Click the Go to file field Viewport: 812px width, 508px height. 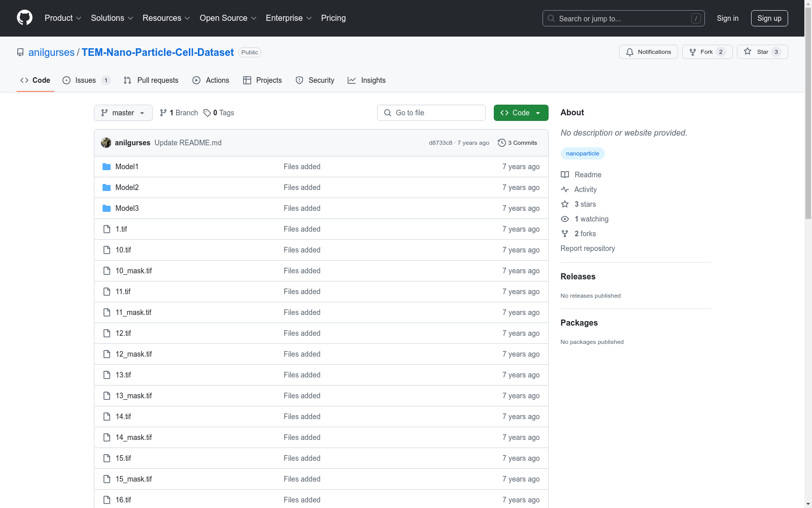[x=431, y=113]
